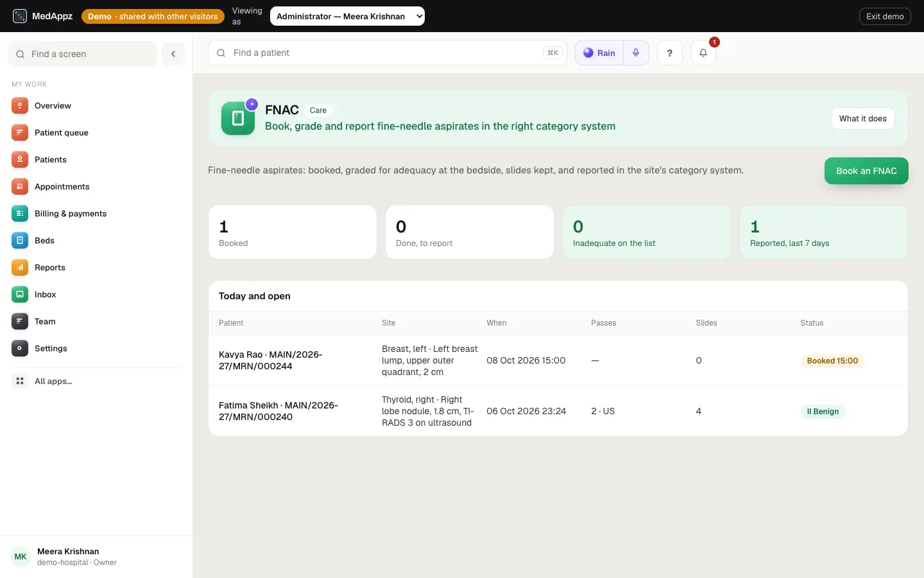Open the Viewing as role dropdown
The image size is (924, 578).
pyautogui.click(x=347, y=16)
